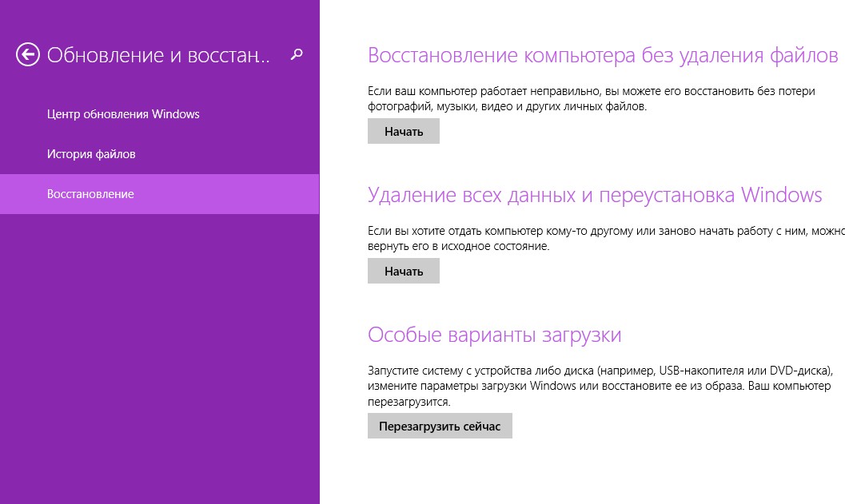
Task: Click Начать under Восстановление компьютера без удаления файлов
Action: pos(404,131)
